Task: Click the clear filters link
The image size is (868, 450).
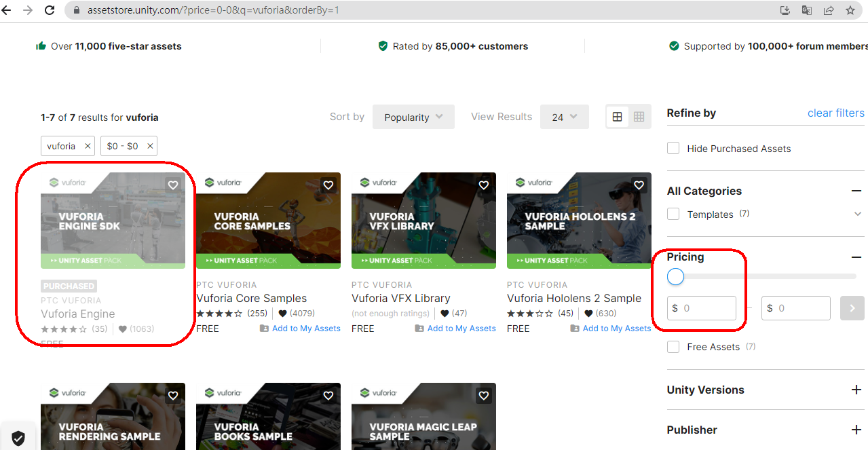Action: tap(835, 113)
